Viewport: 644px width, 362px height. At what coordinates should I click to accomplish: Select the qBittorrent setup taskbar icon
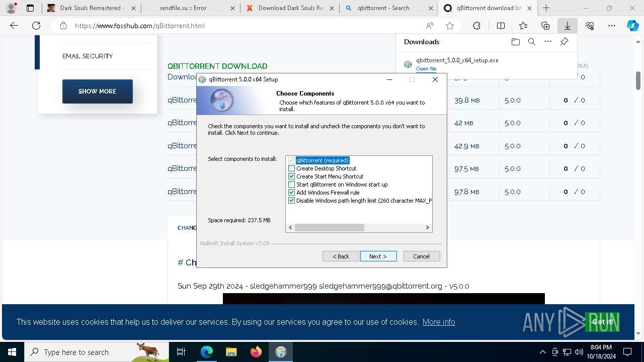tap(281, 352)
